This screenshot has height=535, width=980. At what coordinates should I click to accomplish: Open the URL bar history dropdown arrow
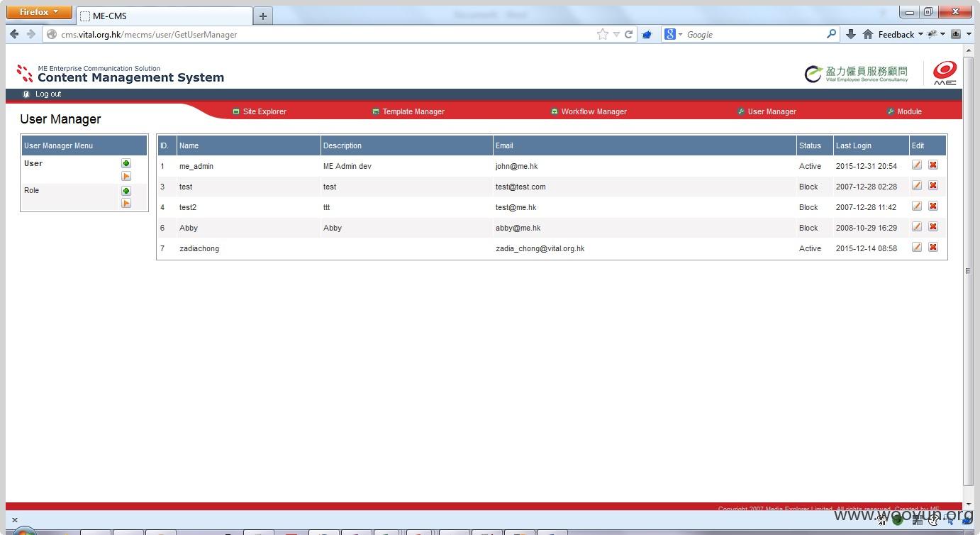point(616,34)
